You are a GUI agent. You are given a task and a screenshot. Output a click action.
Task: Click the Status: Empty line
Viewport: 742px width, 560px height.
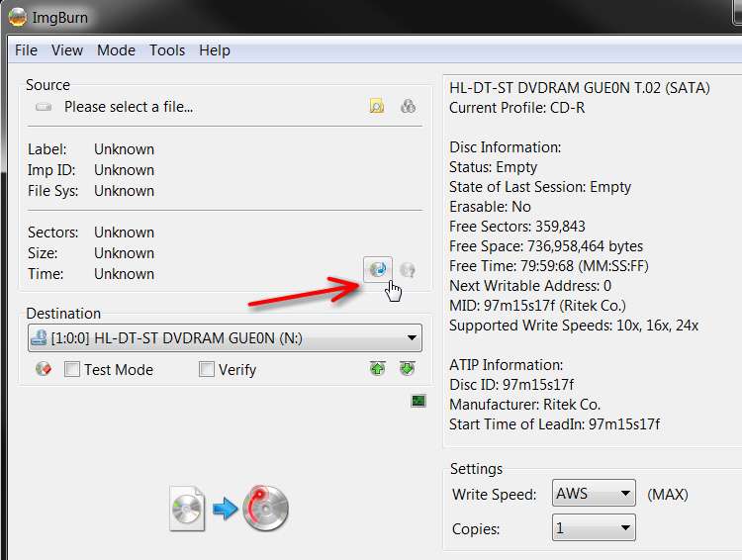click(493, 167)
